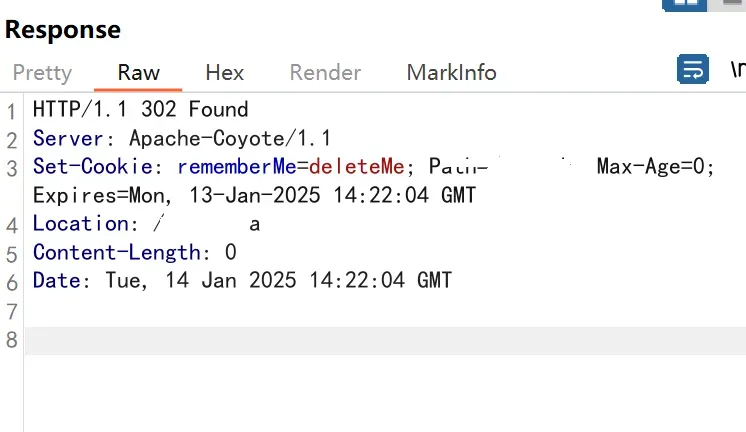
Task: Click the Response panel title
Action: point(63,30)
